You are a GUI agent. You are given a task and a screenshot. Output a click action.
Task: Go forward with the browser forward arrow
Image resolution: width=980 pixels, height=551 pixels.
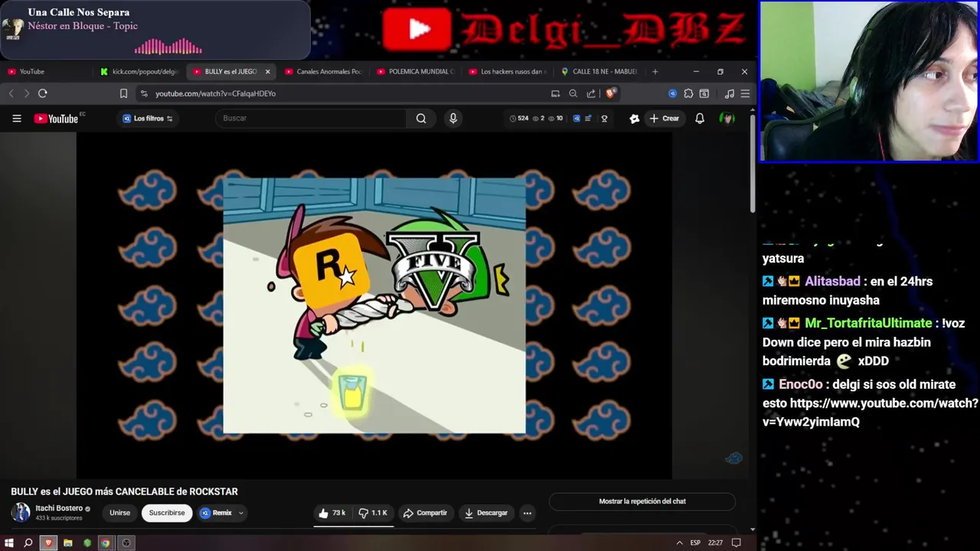[x=27, y=93]
